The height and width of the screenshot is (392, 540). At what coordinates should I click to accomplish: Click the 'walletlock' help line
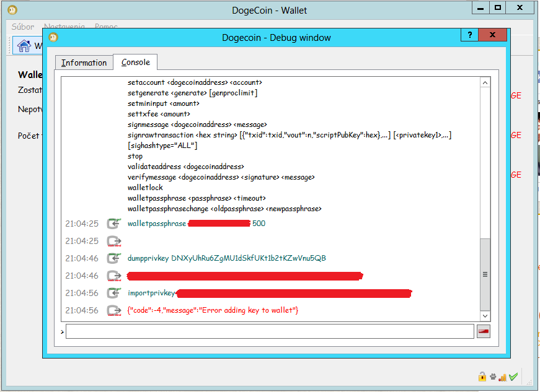pos(145,188)
